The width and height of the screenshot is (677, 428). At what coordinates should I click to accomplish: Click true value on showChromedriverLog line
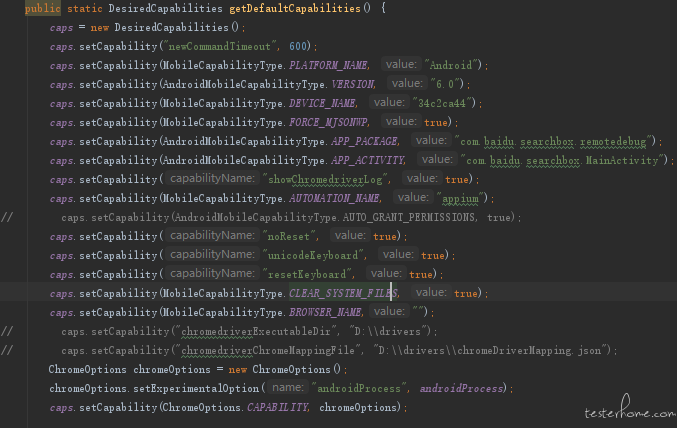(457, 179)
